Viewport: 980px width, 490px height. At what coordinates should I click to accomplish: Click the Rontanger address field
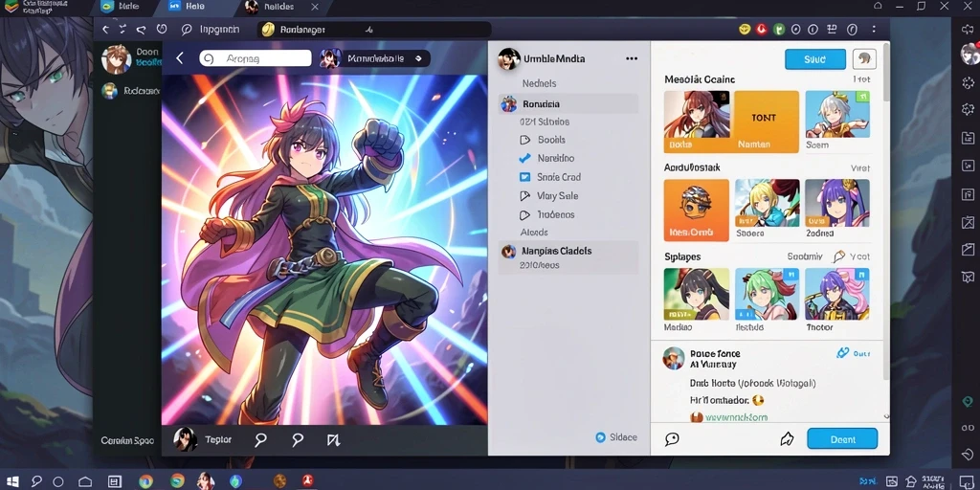tap(374, 30)
